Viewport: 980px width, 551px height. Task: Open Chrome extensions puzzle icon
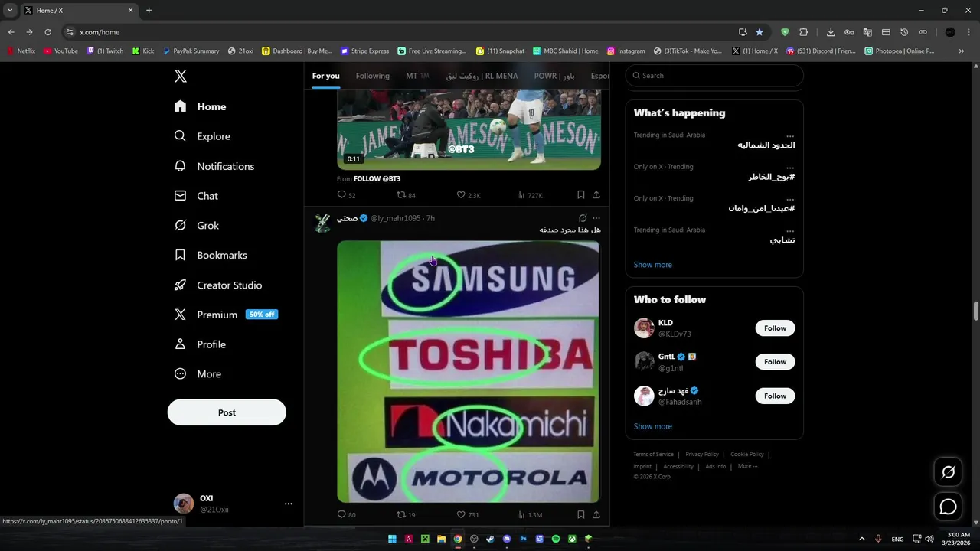click(803, 32)
